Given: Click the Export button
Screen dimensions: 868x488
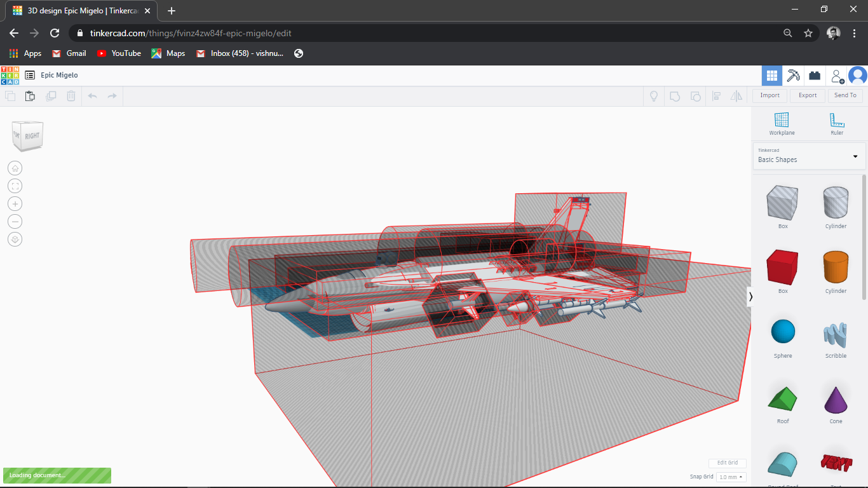Looking at the screenshot, I should (807, 95).
